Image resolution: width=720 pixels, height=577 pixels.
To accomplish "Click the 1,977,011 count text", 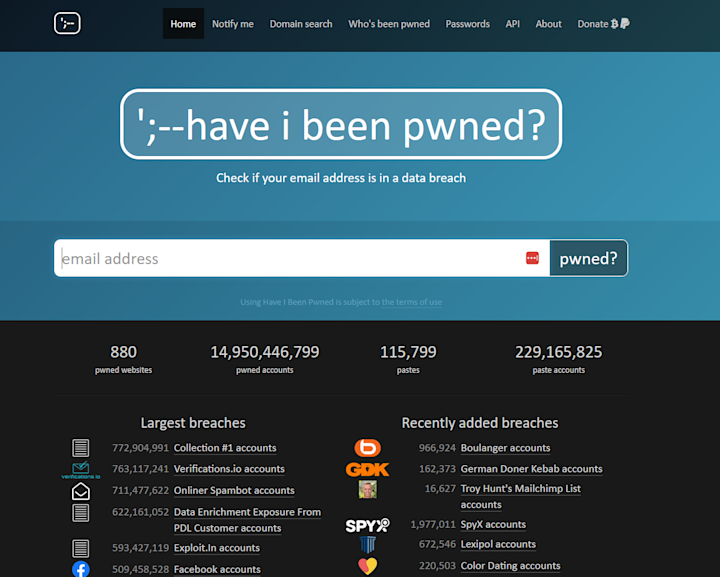I will coord(433,525).
